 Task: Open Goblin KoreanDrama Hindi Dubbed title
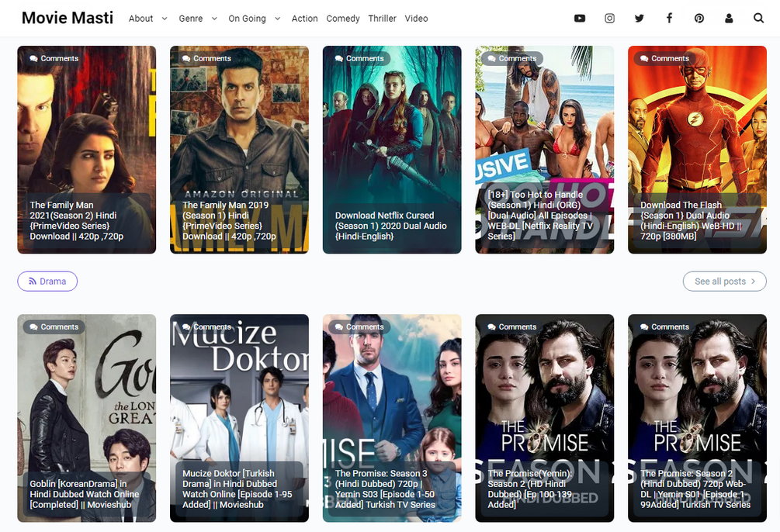(85, 494)
